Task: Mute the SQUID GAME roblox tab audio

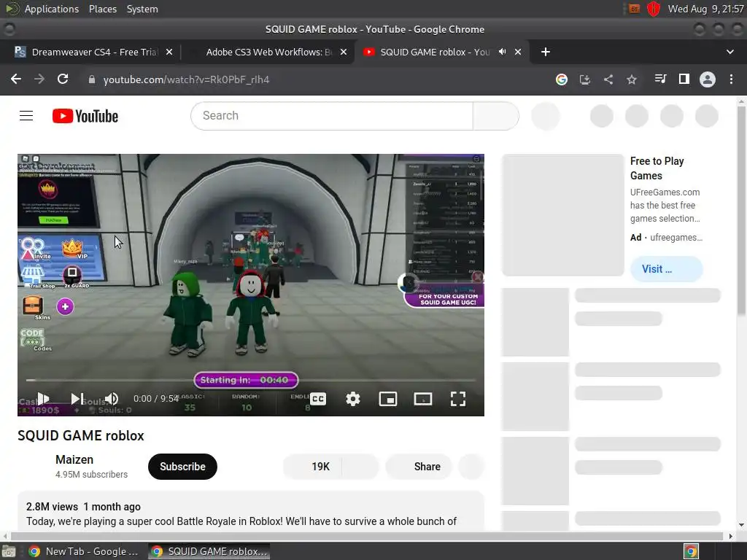Action: click(x=502, y=52)
